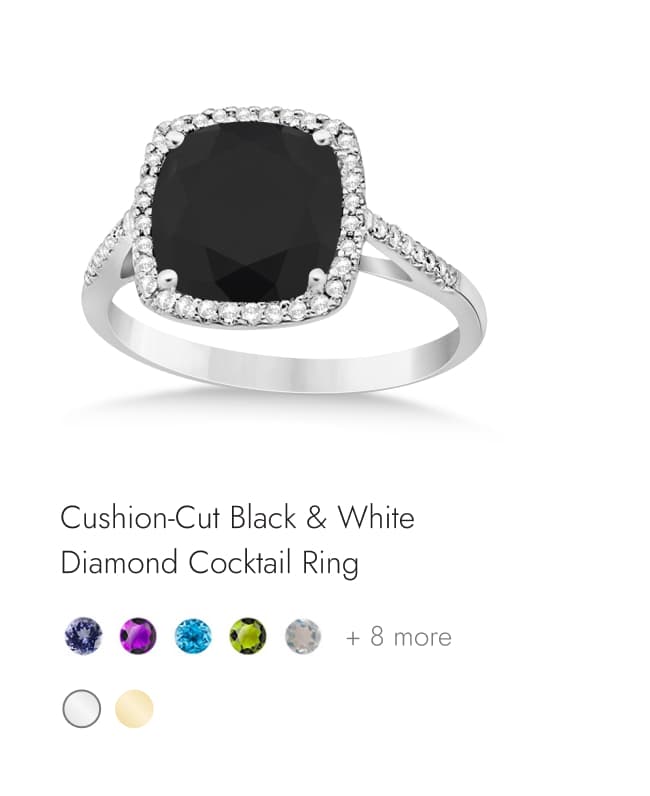Click the black center diamond on the ring
650x796 pixels.
247,212
